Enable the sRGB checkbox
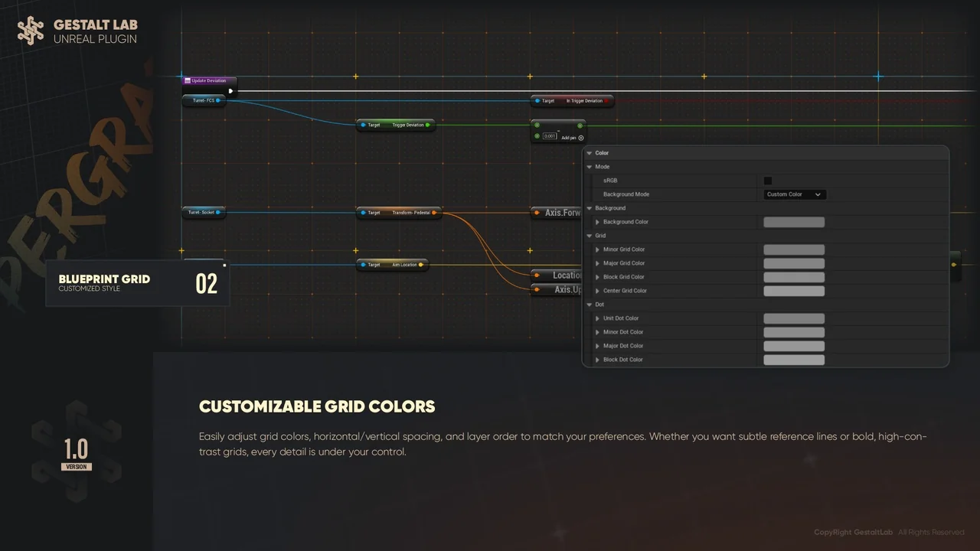The width and height of the screenshot is (980, 551). tap(768, 180)
